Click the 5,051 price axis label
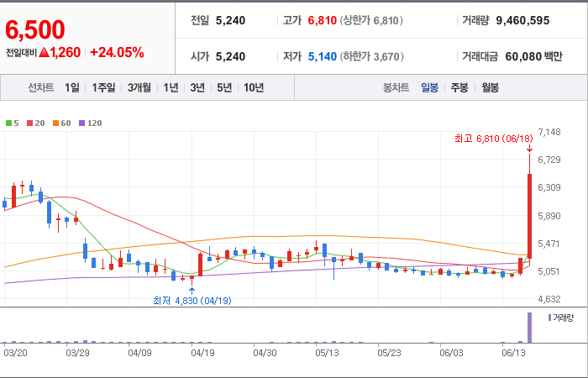The image size is (588, 378). pyautogui.click(x=549, y=271)
